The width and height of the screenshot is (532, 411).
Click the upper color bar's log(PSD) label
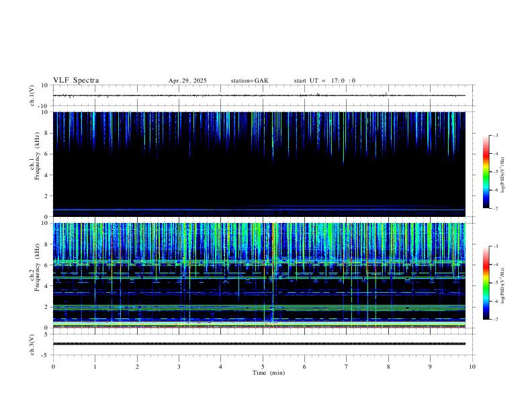point(502,175)
